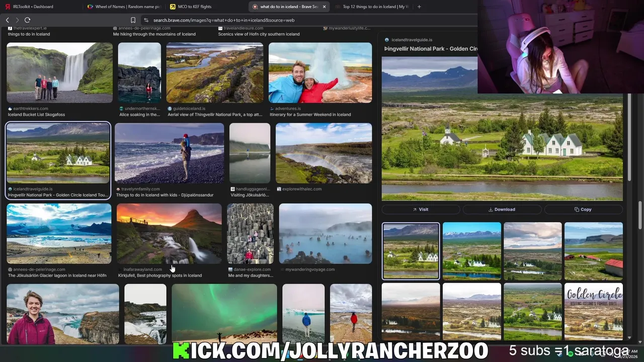
Task: Open the Jökulsárlón Glacier lagoon image
Action: click(x=59, y=234)
